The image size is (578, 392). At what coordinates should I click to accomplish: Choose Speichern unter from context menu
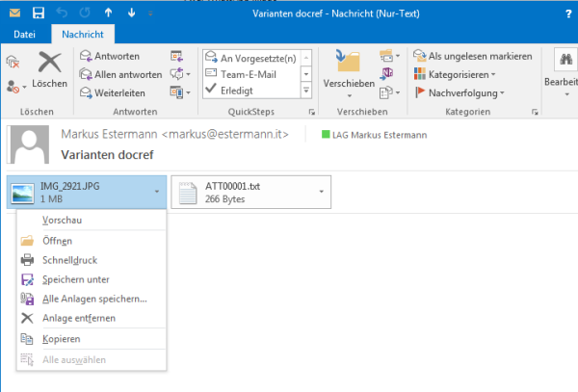click(92, 279)
